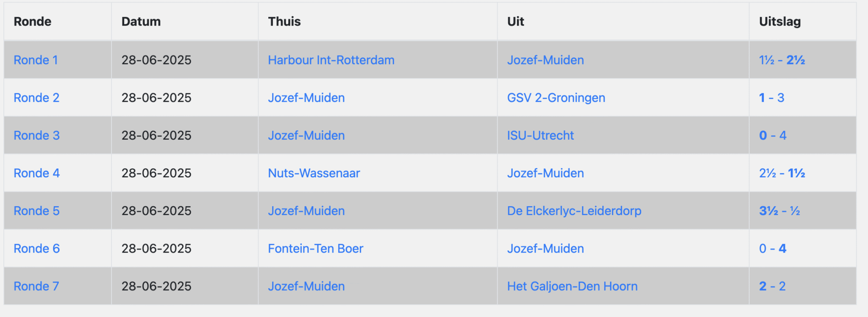Open the Ronde 6 link
The image size is (868, 317).
pyautogui.click(x=36, y=249)
